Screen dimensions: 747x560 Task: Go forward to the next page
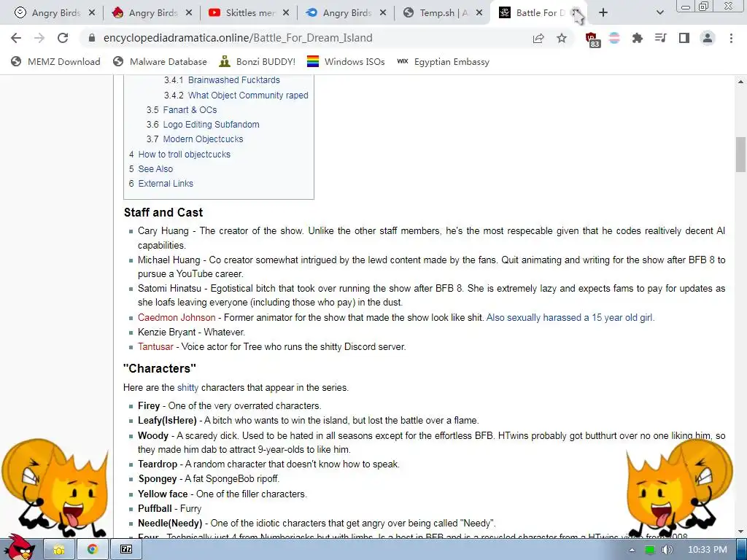(39, 38)
